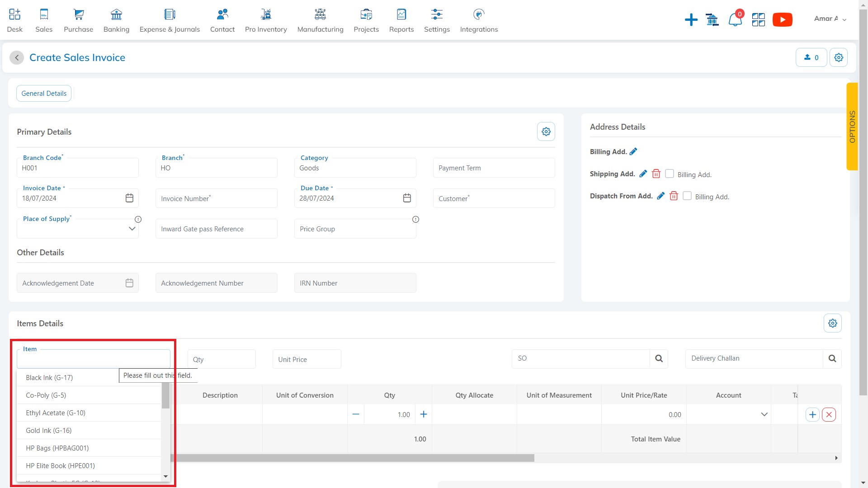Click the Settings gear icon in Items Details
Viewport: 868px width, 488px height.
(833, 323)
